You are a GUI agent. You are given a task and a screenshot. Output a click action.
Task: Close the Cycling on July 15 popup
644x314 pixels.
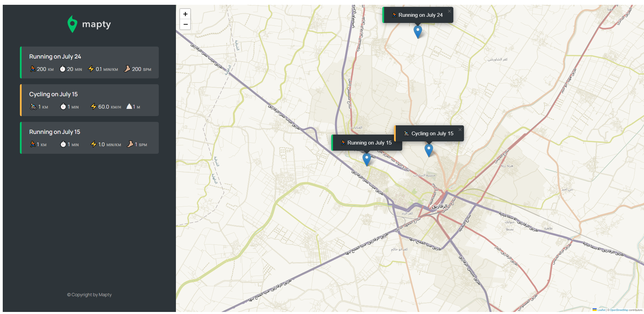tap(460, 130)
